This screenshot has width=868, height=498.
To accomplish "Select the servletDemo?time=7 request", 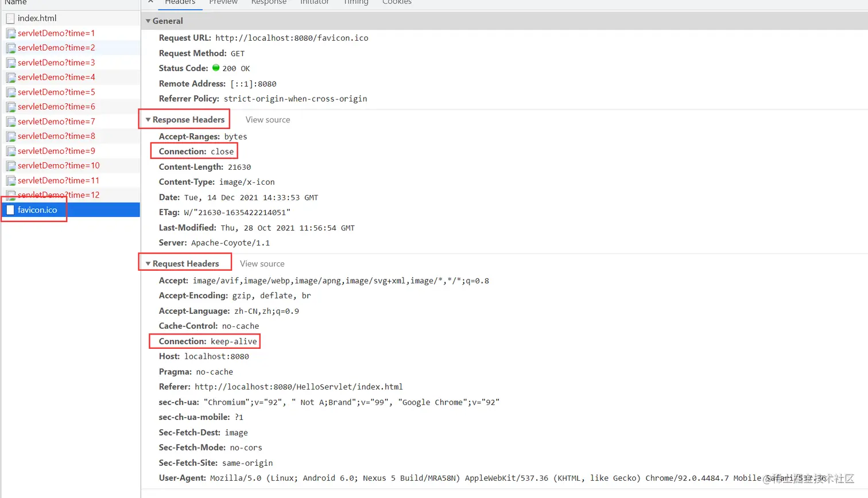I will [x=71, y=122].
